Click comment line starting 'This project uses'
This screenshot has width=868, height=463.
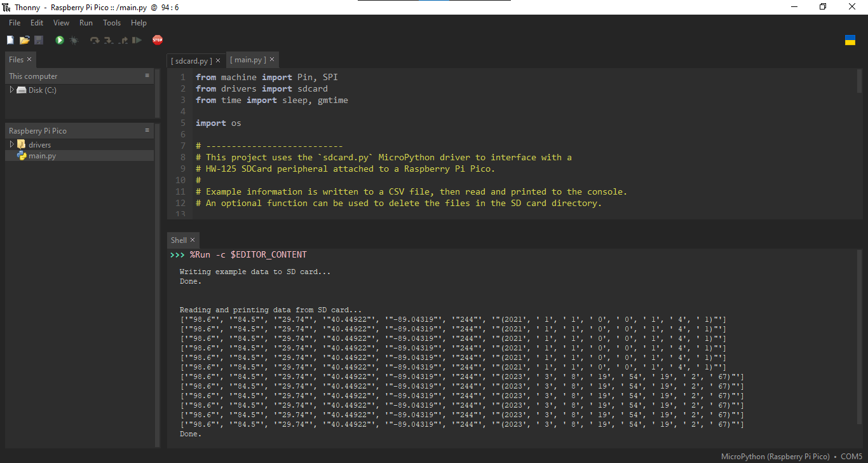(x=384, y=157)
